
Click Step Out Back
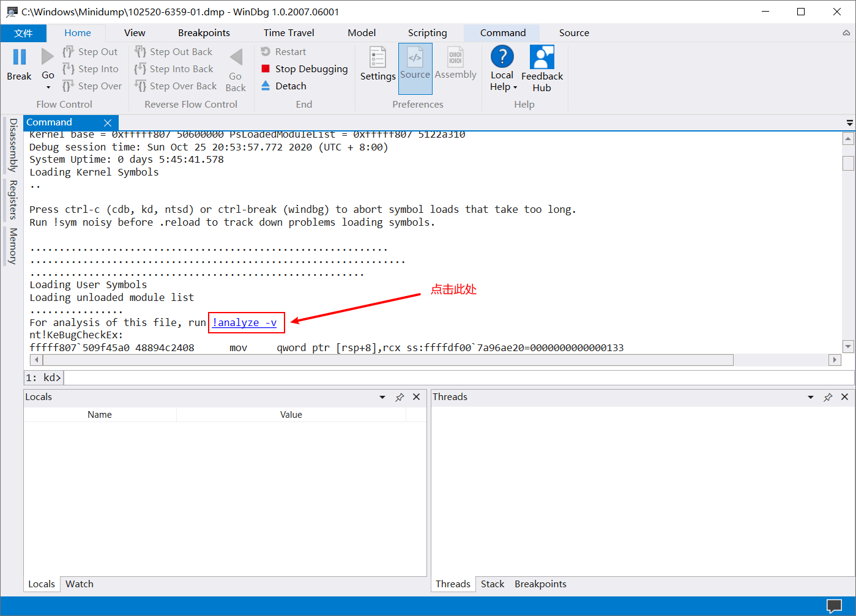click(x=174, y=52)
